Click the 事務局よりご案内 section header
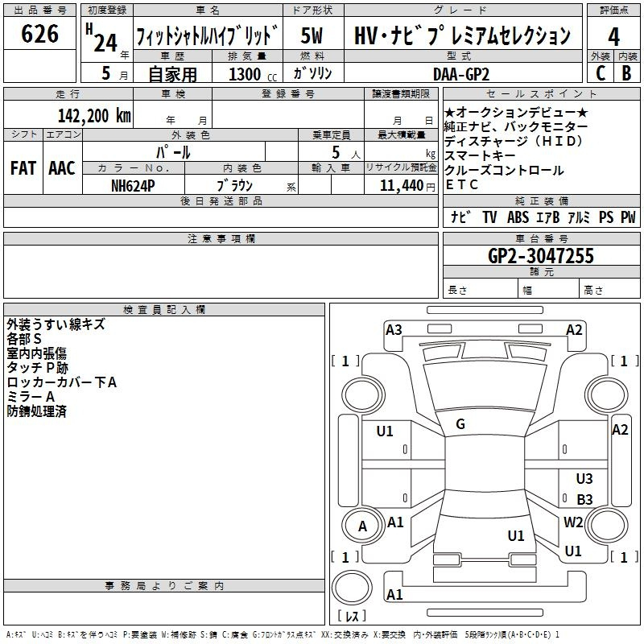The image size is (644, 644). [x=164, y=586]
